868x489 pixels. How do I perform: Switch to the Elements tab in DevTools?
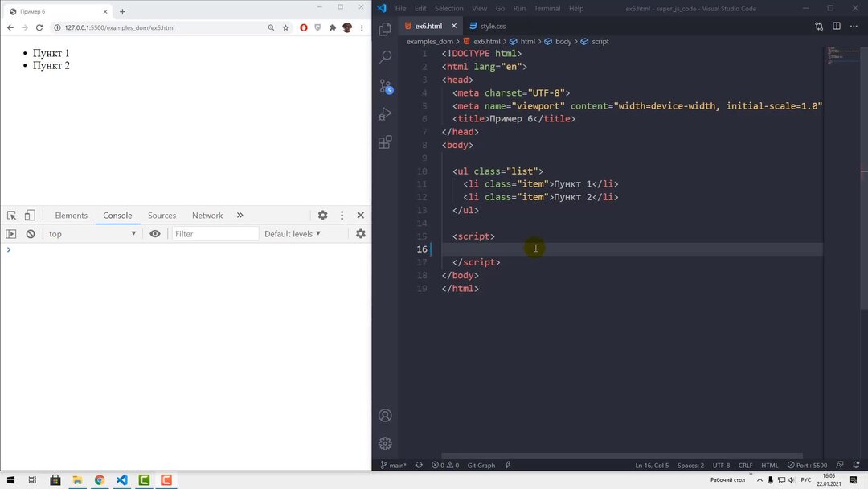(x=71, y=216)
